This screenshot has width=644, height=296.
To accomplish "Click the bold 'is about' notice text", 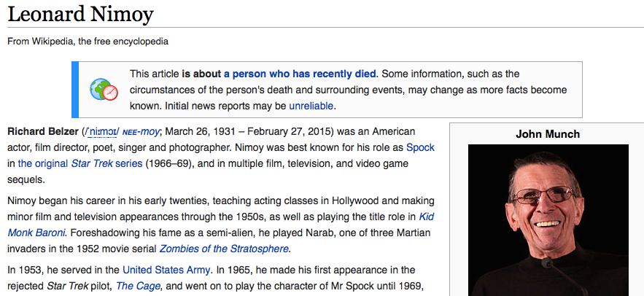I will click(x=201, y=74).
